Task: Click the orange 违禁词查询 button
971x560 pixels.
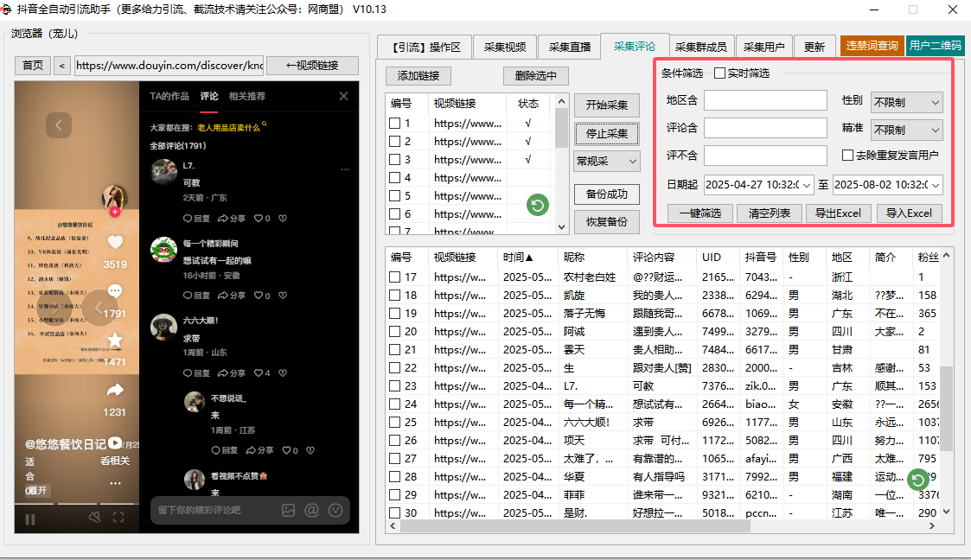Action: 872,46
